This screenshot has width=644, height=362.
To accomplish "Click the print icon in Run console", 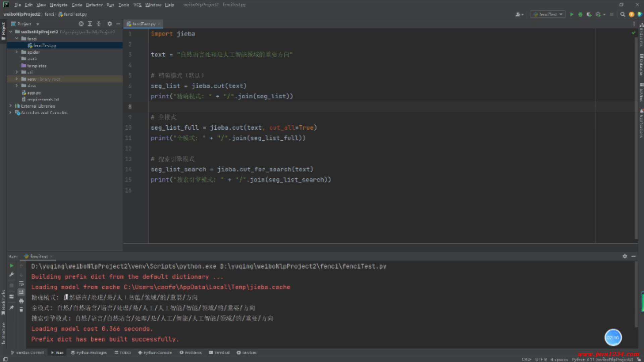I will pyautogui.click(x=21, y=301).
